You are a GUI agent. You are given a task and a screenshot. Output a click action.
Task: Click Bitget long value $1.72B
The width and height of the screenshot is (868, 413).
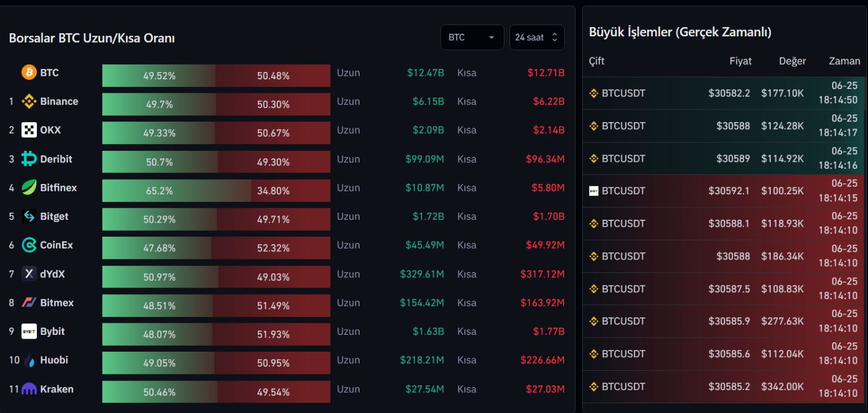(x=429, y=216)
